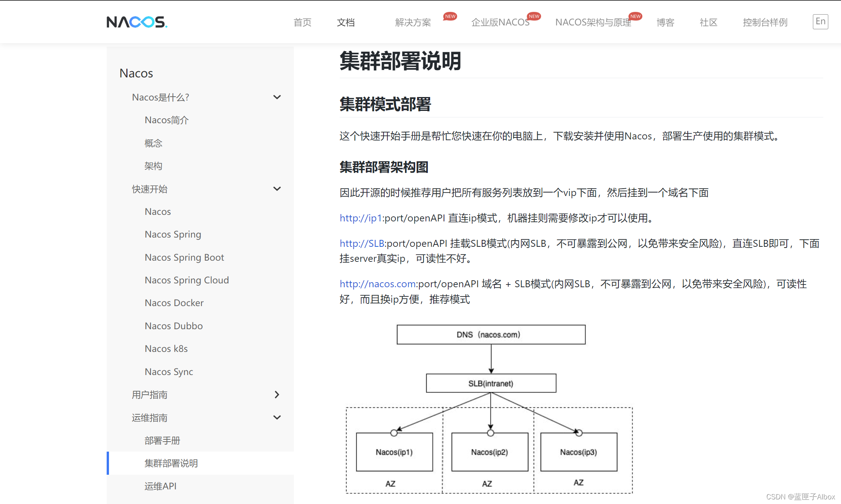Open Nacos Spring Boot sidebar page

coord(184,257)
